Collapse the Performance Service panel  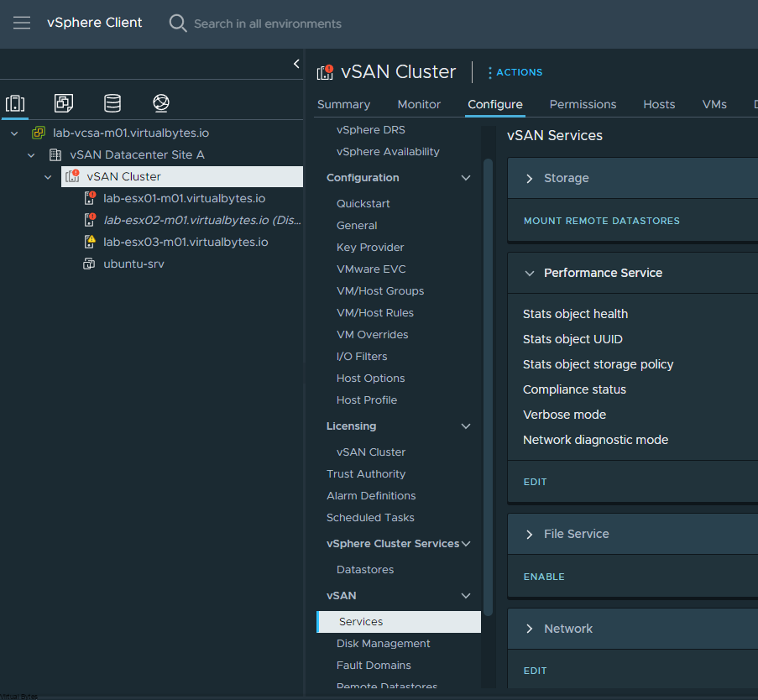tap(530, 273)
